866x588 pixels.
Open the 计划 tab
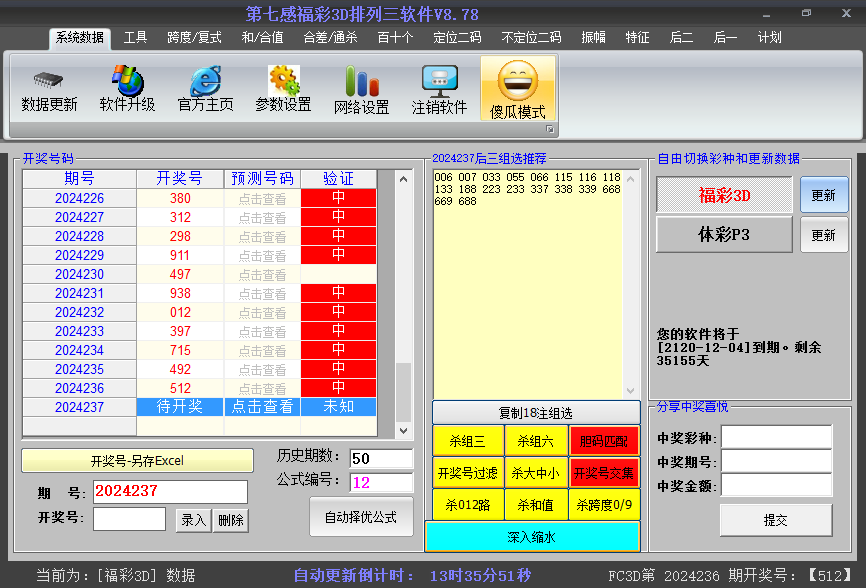click(769, 38)
